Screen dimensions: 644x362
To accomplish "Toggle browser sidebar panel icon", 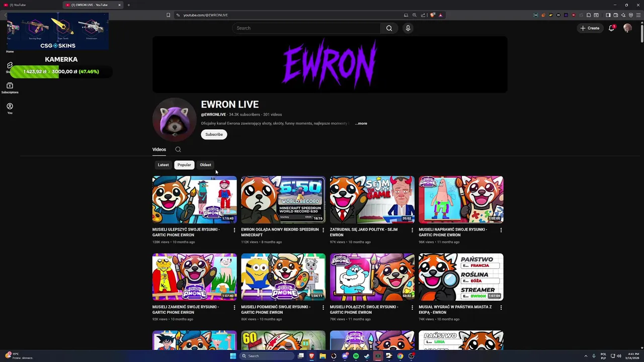I will (608, 15).
